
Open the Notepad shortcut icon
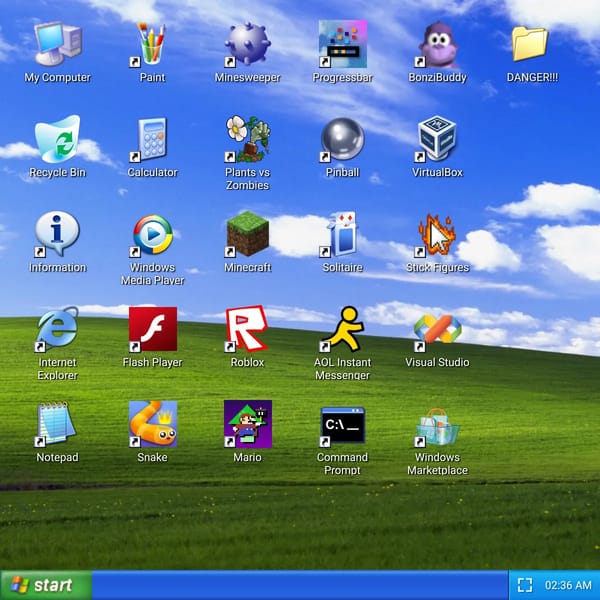point(55,424)
